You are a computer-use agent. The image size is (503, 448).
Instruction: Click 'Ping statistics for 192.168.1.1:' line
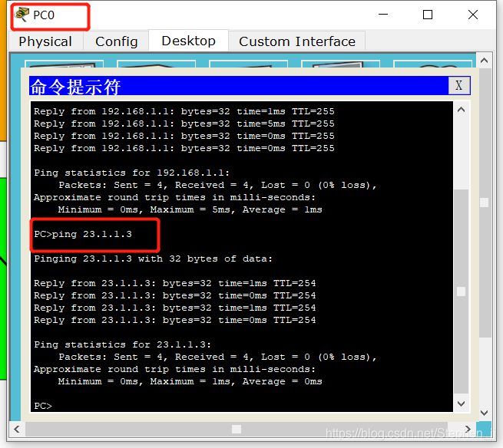(132, 173)
